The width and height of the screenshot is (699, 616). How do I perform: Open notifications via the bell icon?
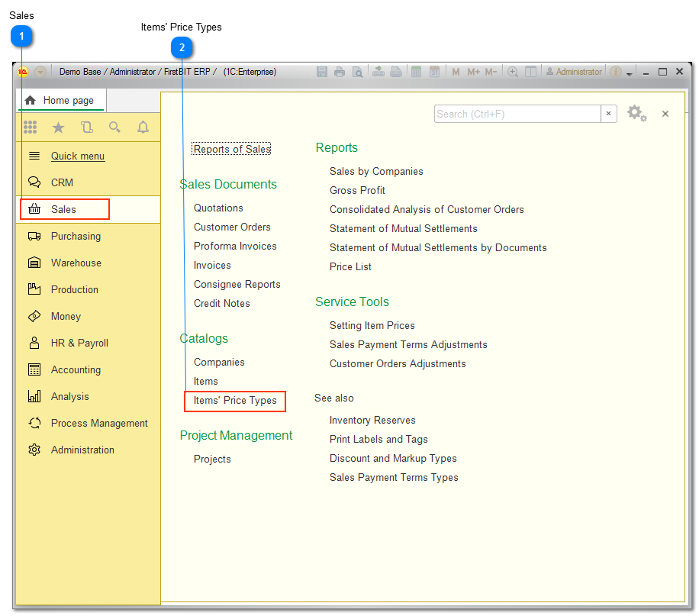click(x=143, y=127)
